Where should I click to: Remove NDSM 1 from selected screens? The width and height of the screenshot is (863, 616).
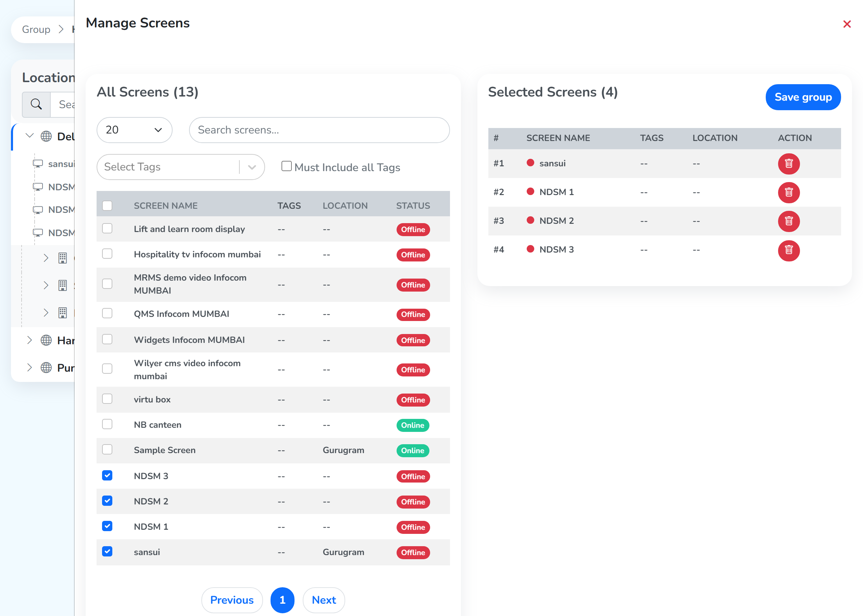[x=789, y=192]
